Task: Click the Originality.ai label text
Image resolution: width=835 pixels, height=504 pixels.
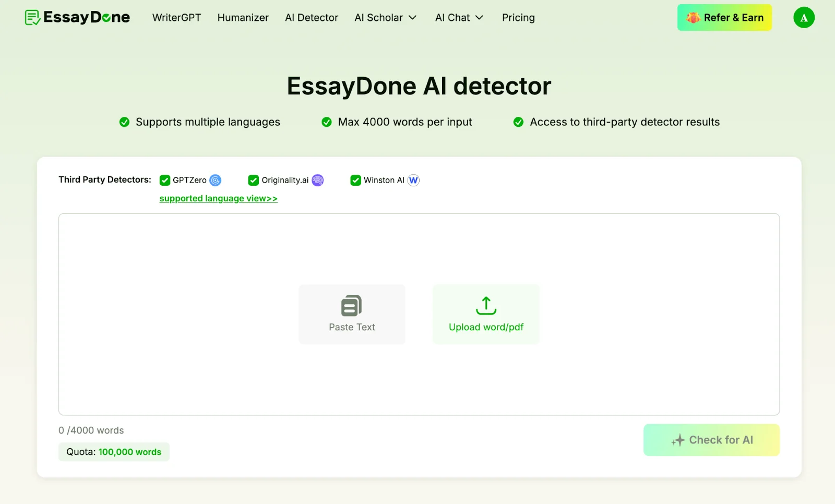Action: tap(285, 180)
